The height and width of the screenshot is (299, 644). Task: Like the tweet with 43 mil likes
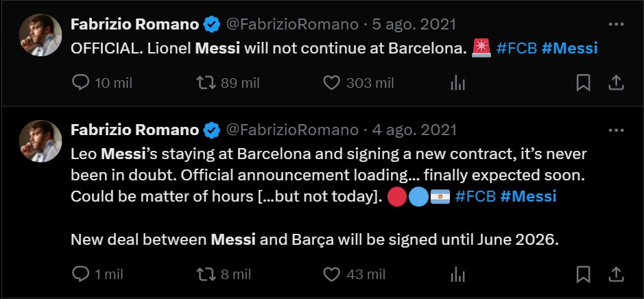click(331, 274)
